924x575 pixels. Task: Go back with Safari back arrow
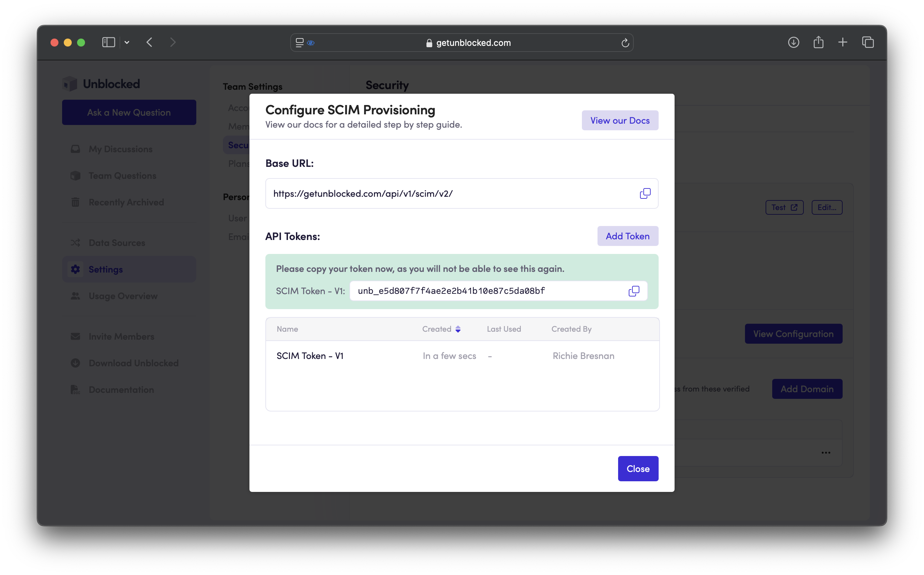pos(149,42)
